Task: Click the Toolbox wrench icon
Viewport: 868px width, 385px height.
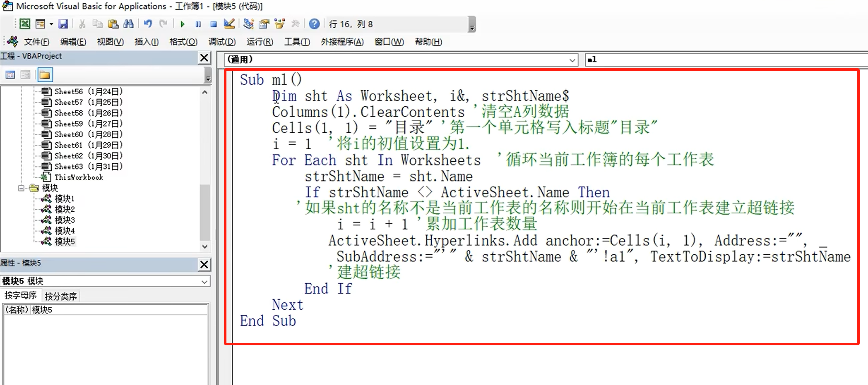Action: click(x=295, y=24)
